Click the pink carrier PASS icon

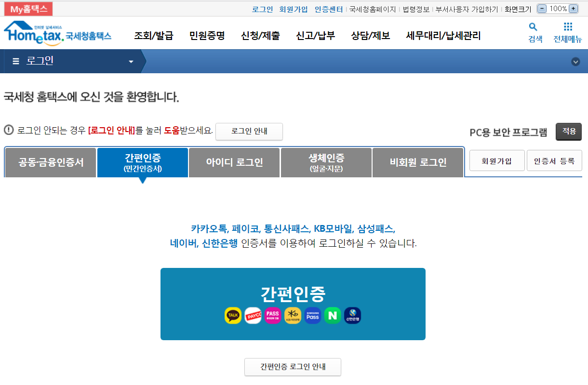click(x=273, y=316)
